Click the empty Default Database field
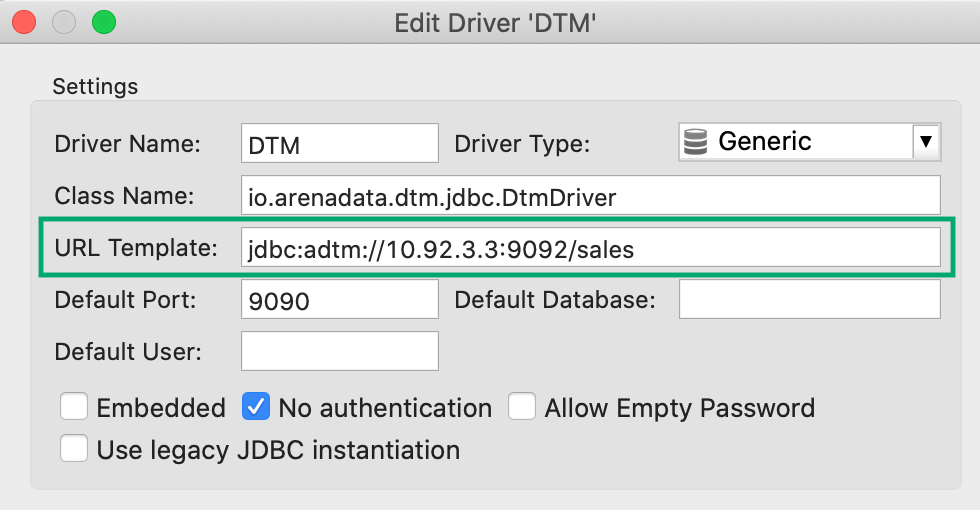This screenshot has height=510, width=980. pyautogui.click(x=809, y=300)
